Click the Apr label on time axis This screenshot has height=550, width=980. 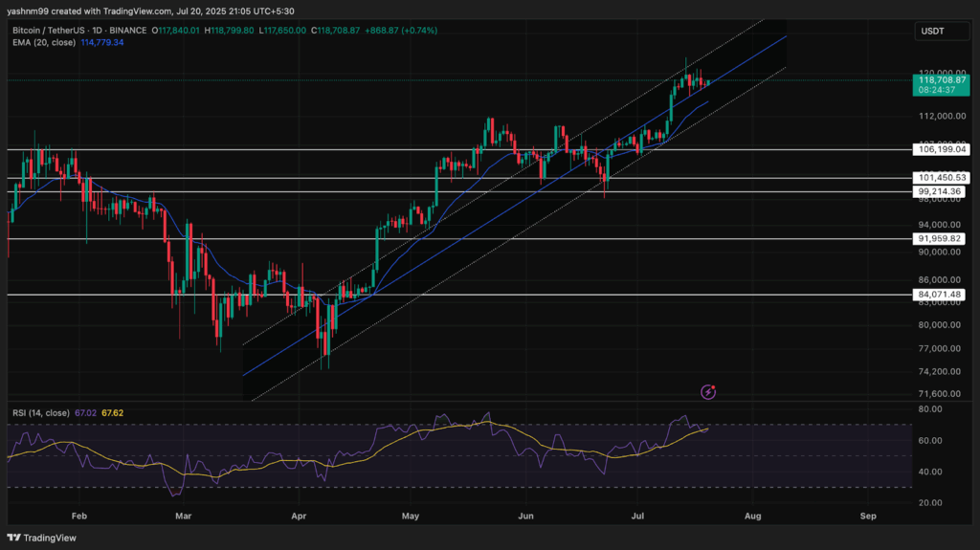point(299,517)
